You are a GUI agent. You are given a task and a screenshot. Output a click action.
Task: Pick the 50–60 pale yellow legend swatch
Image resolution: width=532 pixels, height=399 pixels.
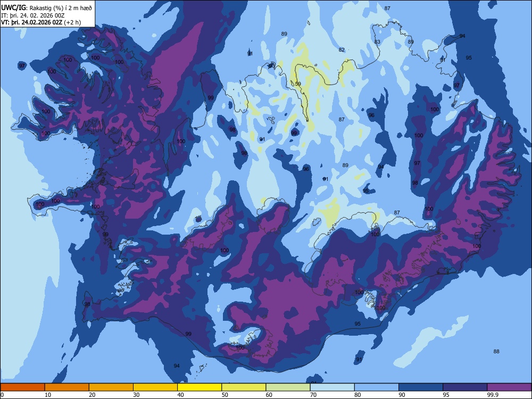(x=244, y=387)
